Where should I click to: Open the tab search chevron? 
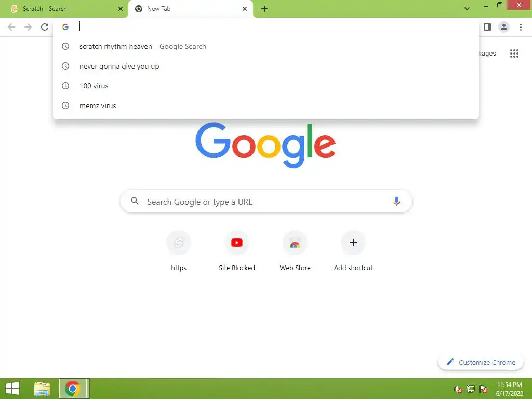point(467,9)
